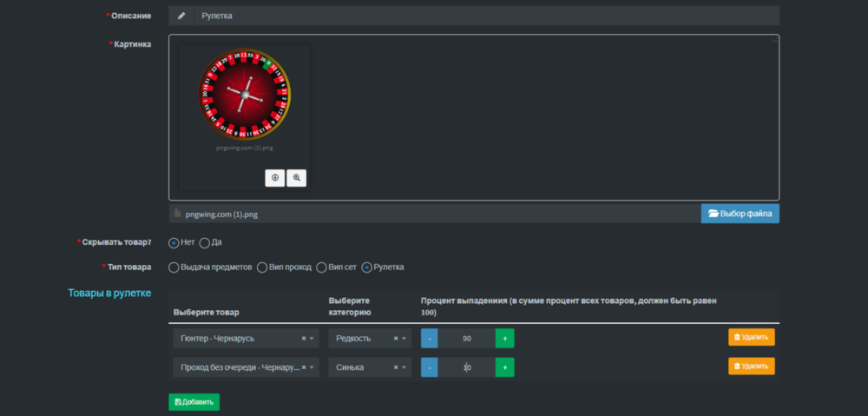Select Да for Скрывать товар
Screen dimensions: 868x416
204,242
